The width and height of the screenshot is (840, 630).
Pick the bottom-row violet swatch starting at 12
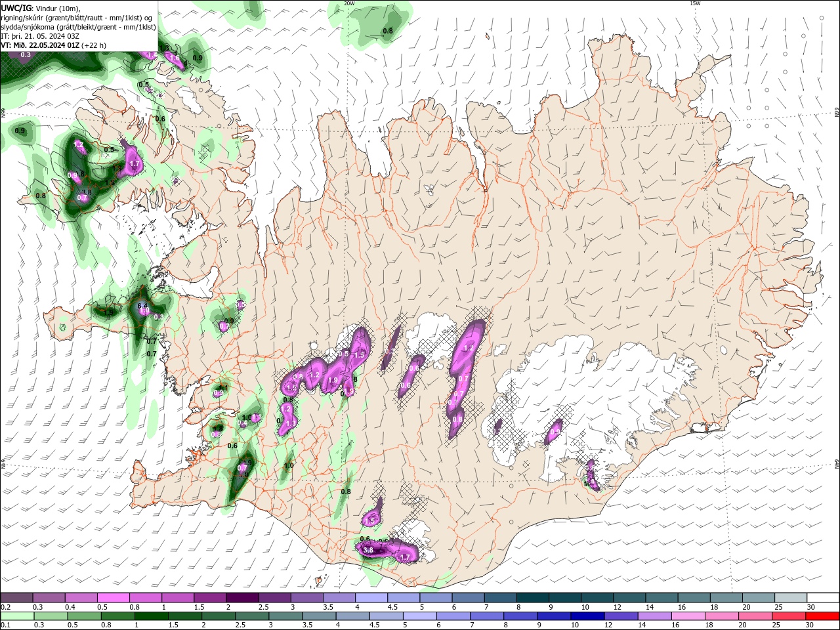point(621,616)
